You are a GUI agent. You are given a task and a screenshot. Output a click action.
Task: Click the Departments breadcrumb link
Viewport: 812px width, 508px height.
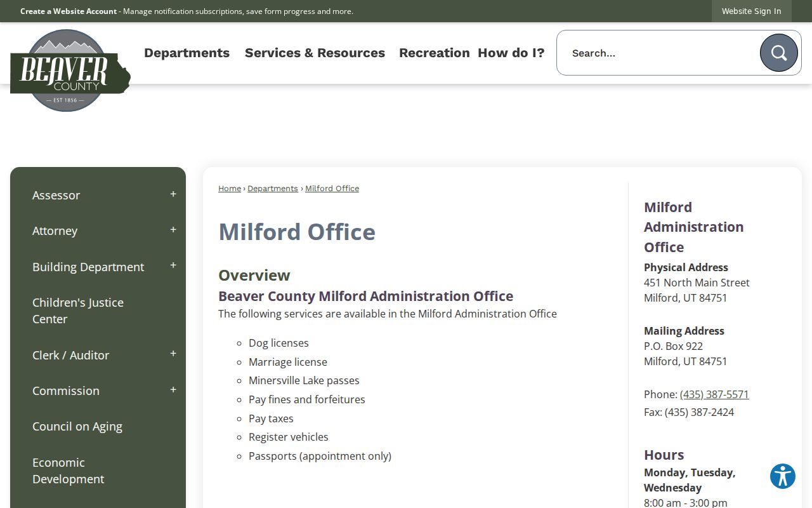tap(273, 189)
